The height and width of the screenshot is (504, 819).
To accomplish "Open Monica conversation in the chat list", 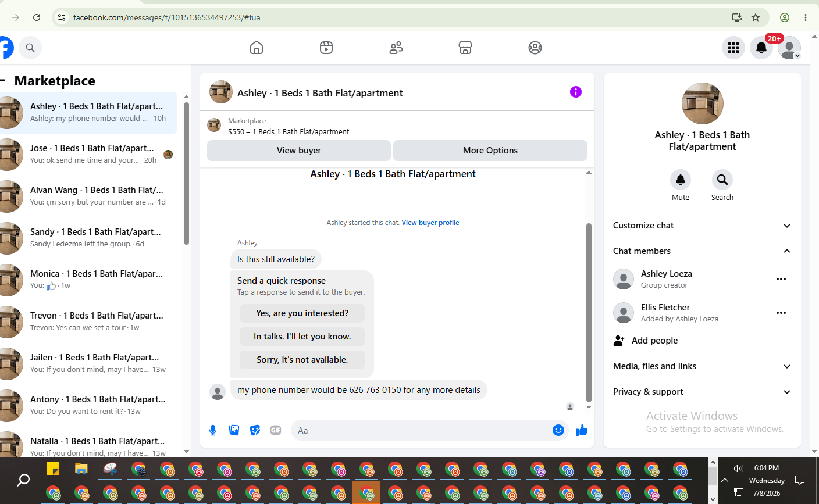I will [x=88, y=280].
